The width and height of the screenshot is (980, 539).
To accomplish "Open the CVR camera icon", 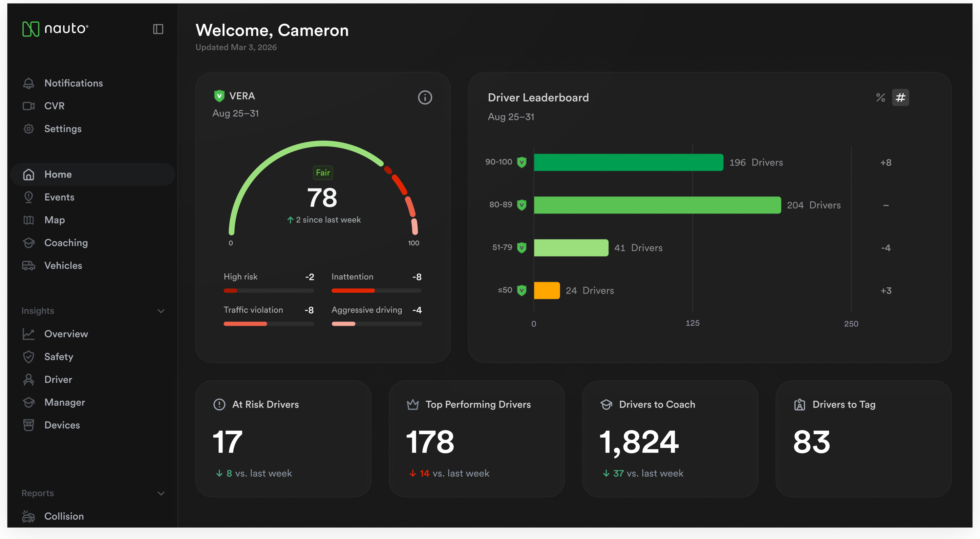I will click(29, 106).
